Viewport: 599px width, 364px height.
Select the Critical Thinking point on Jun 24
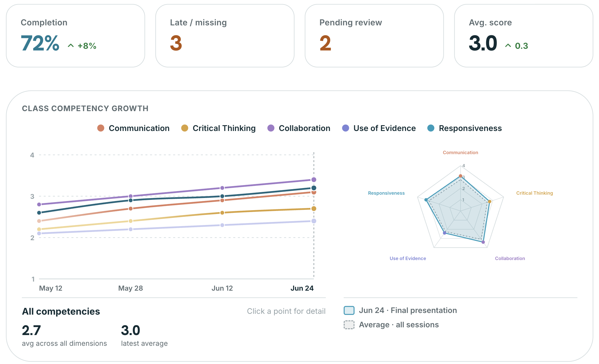tap(314, 209)
